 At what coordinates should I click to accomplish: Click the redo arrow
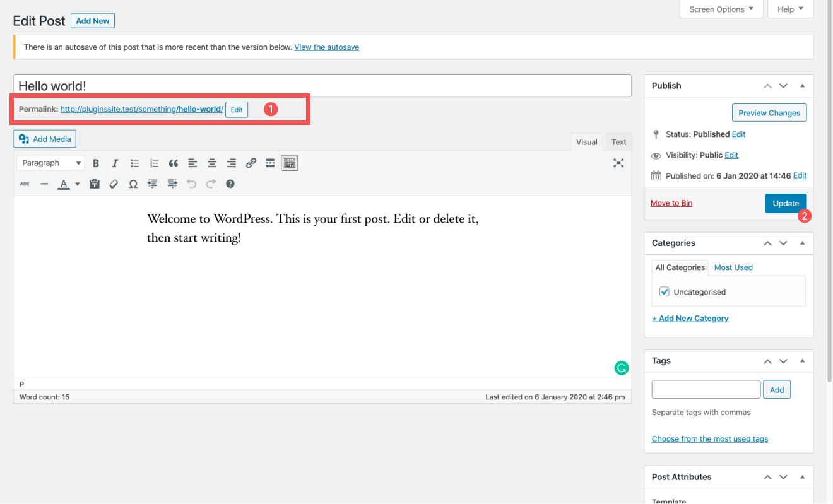pos(211,184)
